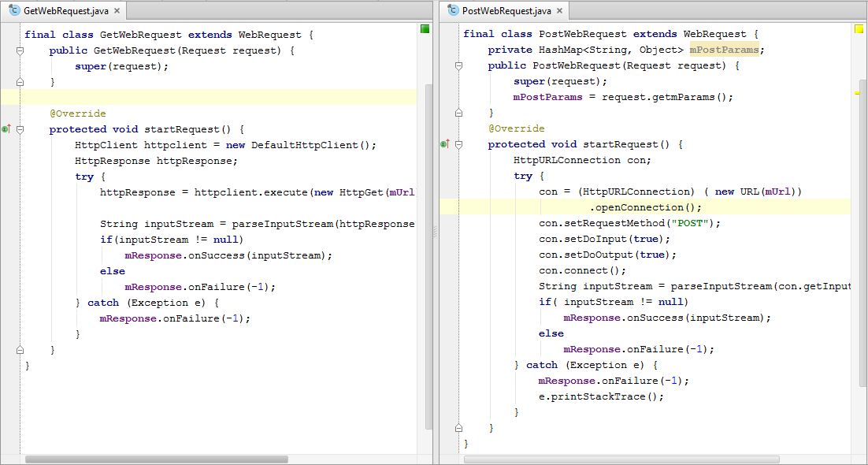
Task: Click the override gutter icon beside GetWebRequest startRequest()
Action: (6, 129)
